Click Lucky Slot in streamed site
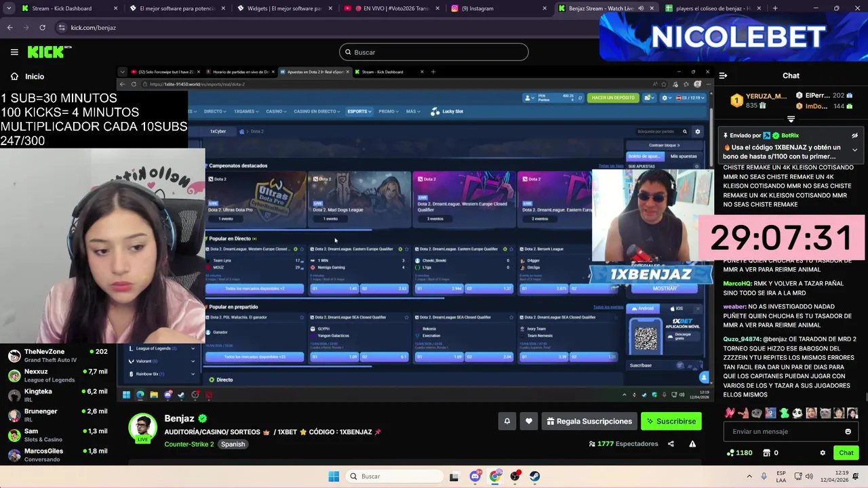Image resolution: width=868 pixels, height=488 pixels. pyautogui.click(x=448, y=111)
